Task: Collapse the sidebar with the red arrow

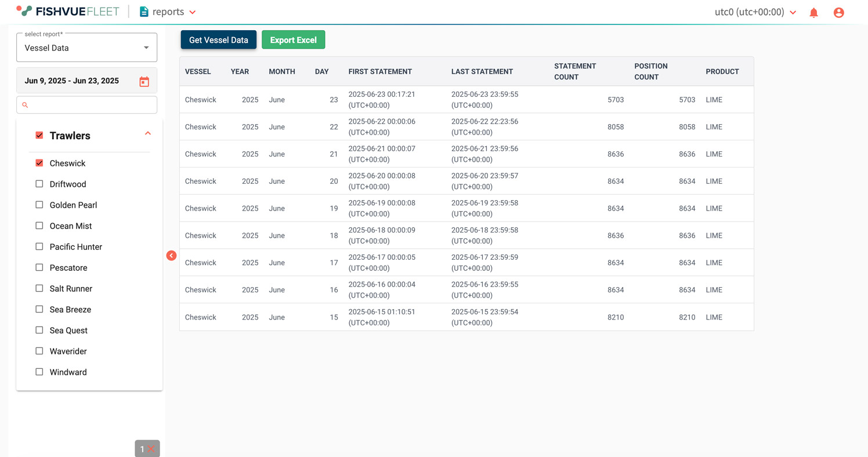Action: coord(171,256)
